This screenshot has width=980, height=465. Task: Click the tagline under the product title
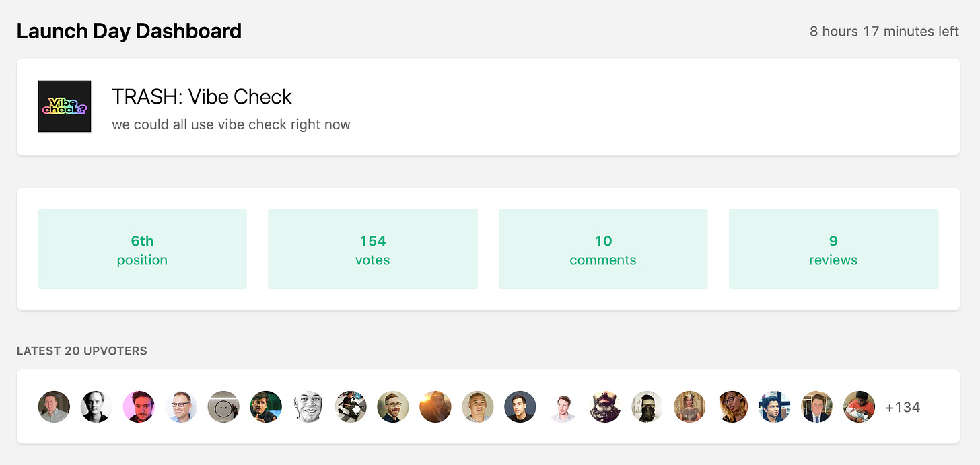click(x=231, y=124)
